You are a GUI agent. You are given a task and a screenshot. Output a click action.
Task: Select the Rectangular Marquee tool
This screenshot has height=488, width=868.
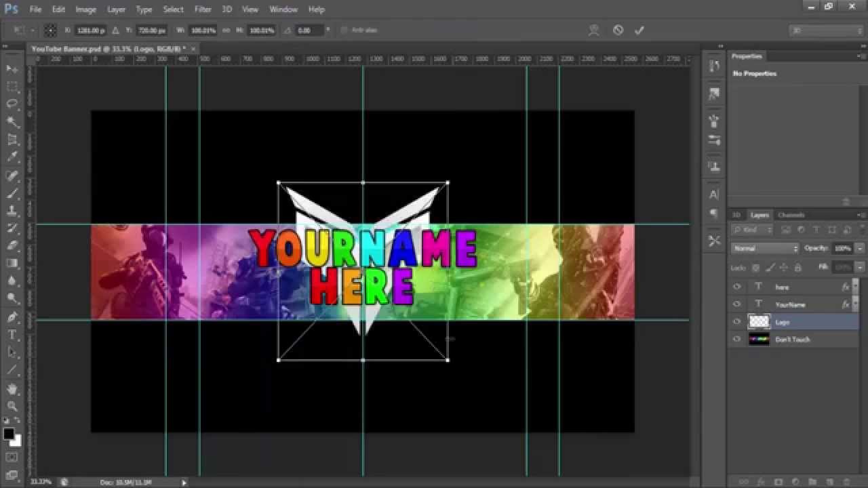click(x=12, y=87)
